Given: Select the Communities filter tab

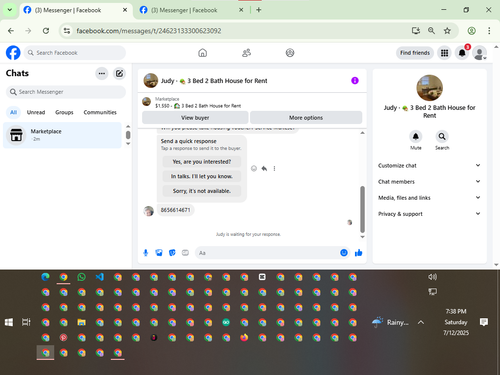Looking at the screenshot, I should (x=100, y=112).
